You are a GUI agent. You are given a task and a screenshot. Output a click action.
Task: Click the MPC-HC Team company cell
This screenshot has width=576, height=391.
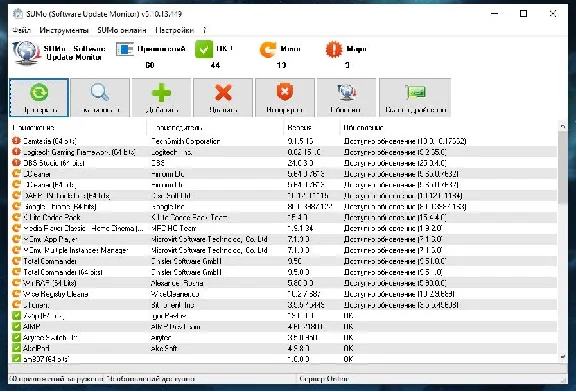(x=173, y=228)
